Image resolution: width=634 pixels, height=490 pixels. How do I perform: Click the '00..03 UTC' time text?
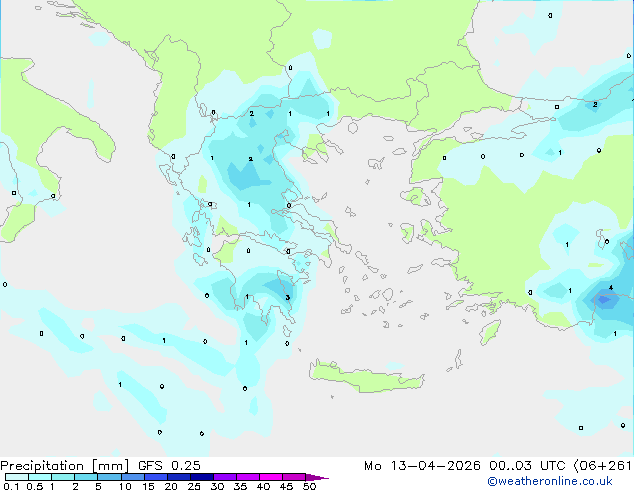pyautogui.click(x=527, y=466)
